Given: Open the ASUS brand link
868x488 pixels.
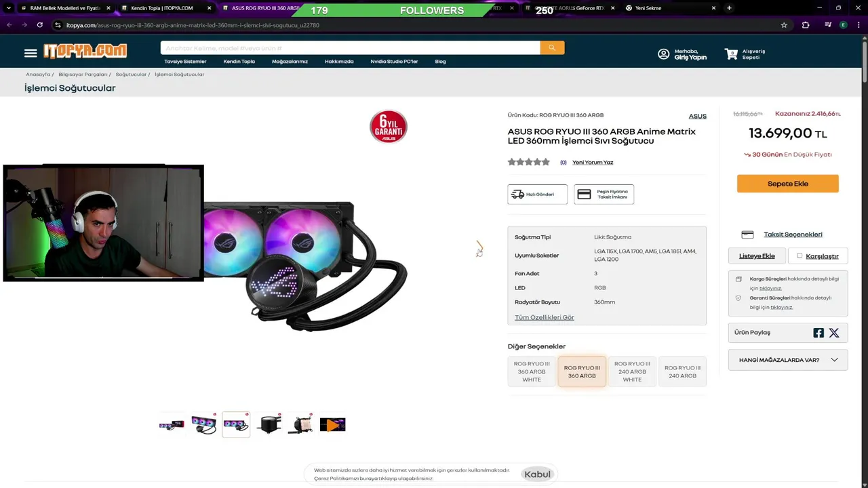Looking at the screenshot, I should click(x=698, y=116).
